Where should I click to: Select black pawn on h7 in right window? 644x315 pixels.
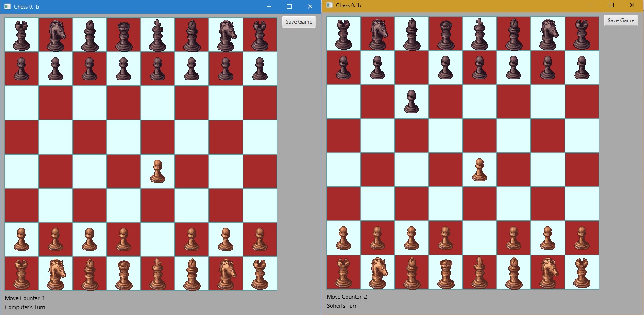tap(582, 68)
